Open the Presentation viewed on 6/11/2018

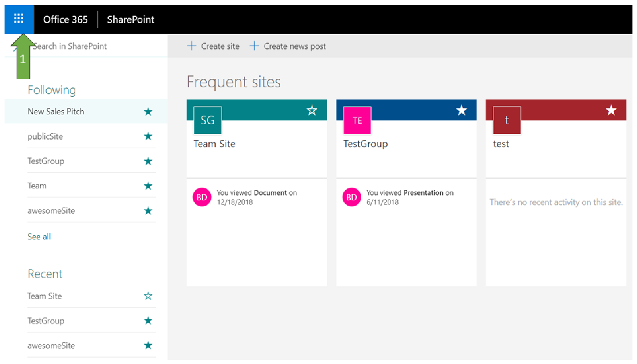[424, 193]
